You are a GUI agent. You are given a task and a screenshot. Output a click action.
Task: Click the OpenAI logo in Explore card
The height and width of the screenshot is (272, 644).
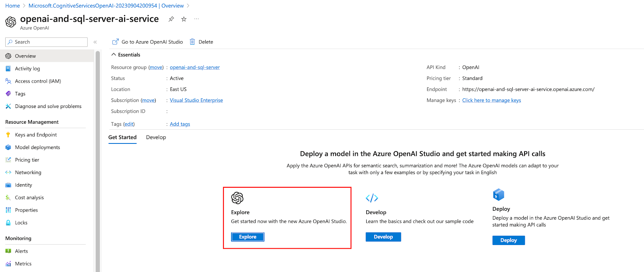[237, 198]
